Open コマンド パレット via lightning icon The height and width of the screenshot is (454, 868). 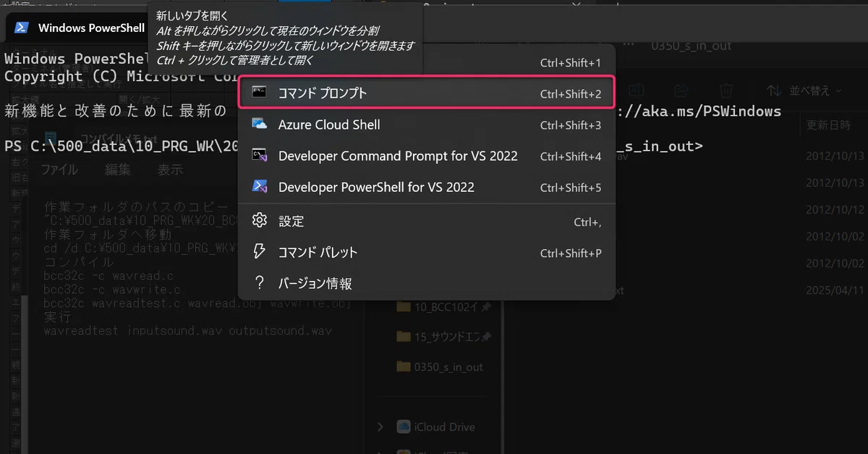point(260,252)
